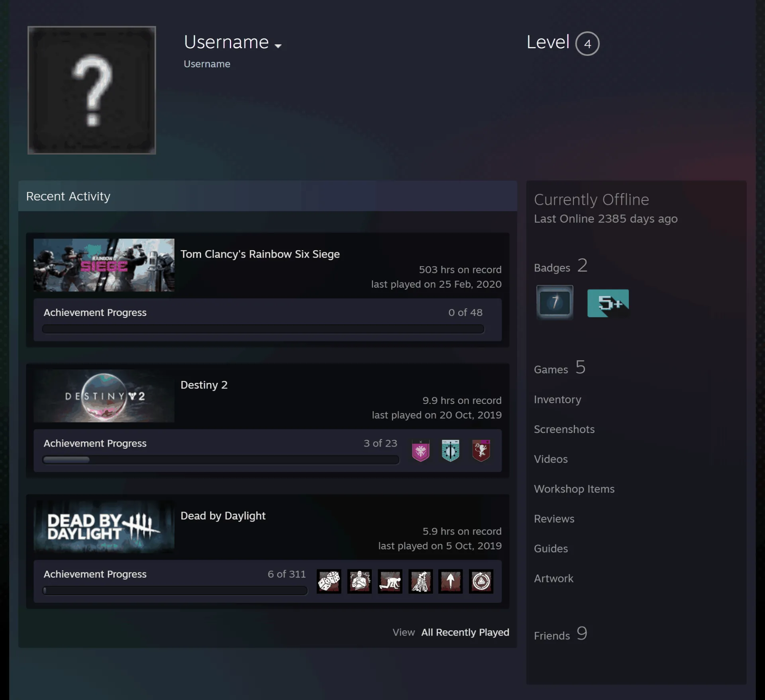765x700 pixels.
Task: Click the Tom Clancy's Rainbow Six Siege title
Action: tap(260, 254)
